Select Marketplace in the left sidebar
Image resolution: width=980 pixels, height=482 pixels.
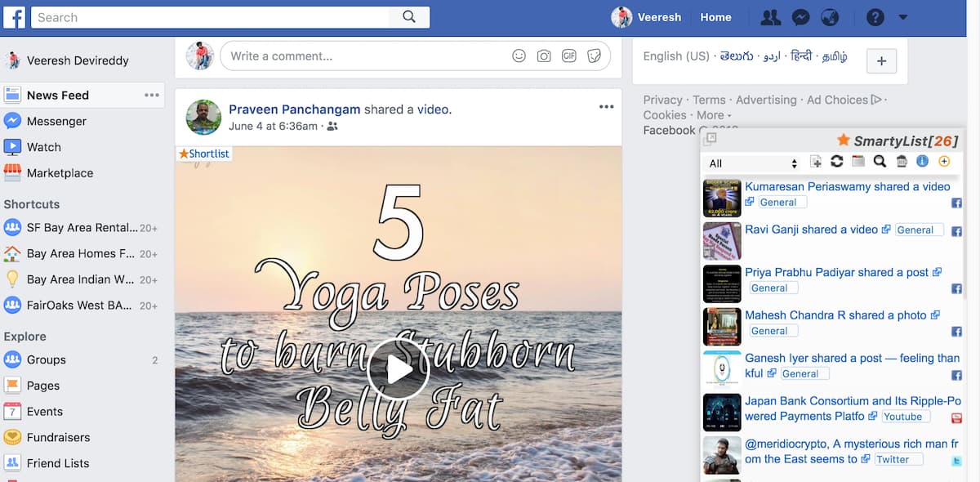pyautogui.click(x=60, y=173)
